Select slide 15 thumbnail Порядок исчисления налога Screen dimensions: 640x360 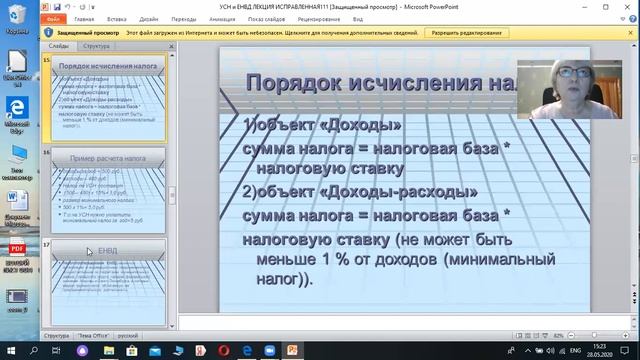tap(108, 98)
